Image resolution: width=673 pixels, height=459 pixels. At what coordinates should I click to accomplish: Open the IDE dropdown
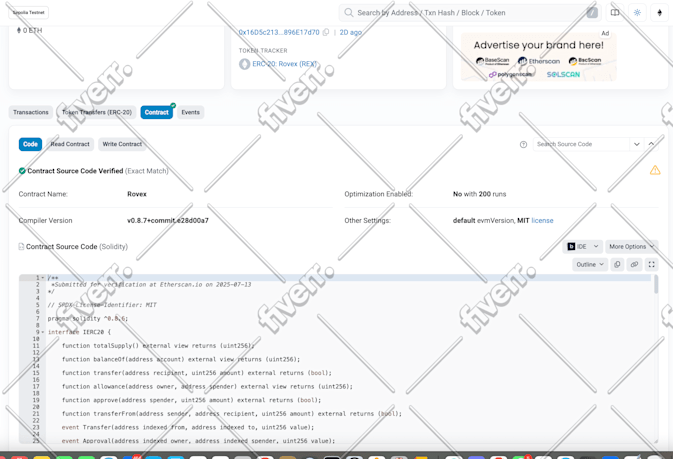click(x=583, y=246)
